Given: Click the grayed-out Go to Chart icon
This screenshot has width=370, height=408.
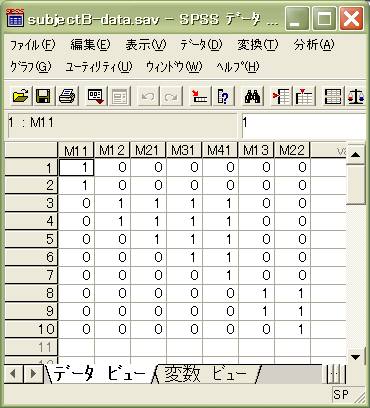Looking at the screenshot, I should (x=120, y=97).
